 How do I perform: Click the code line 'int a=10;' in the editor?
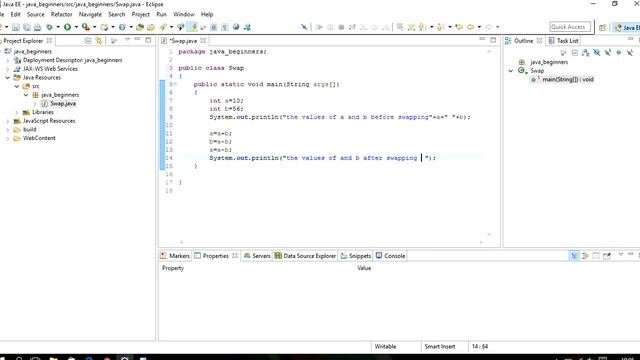pyautogui.click(x=227, y=101)
